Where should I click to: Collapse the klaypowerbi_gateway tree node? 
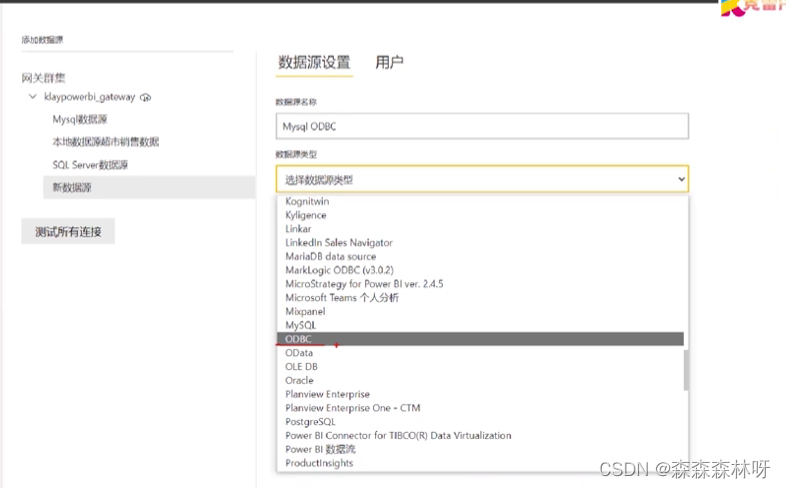tap(33, 96)
